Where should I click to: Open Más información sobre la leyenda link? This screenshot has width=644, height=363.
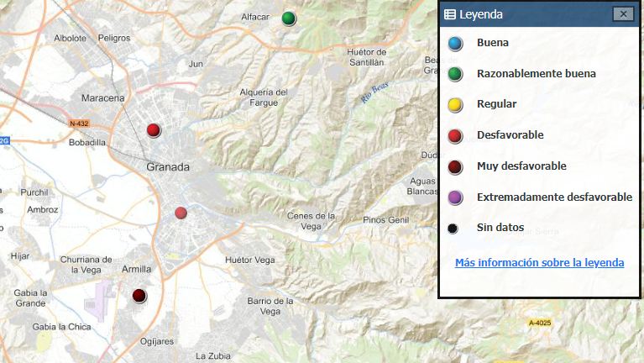point(539,263)
